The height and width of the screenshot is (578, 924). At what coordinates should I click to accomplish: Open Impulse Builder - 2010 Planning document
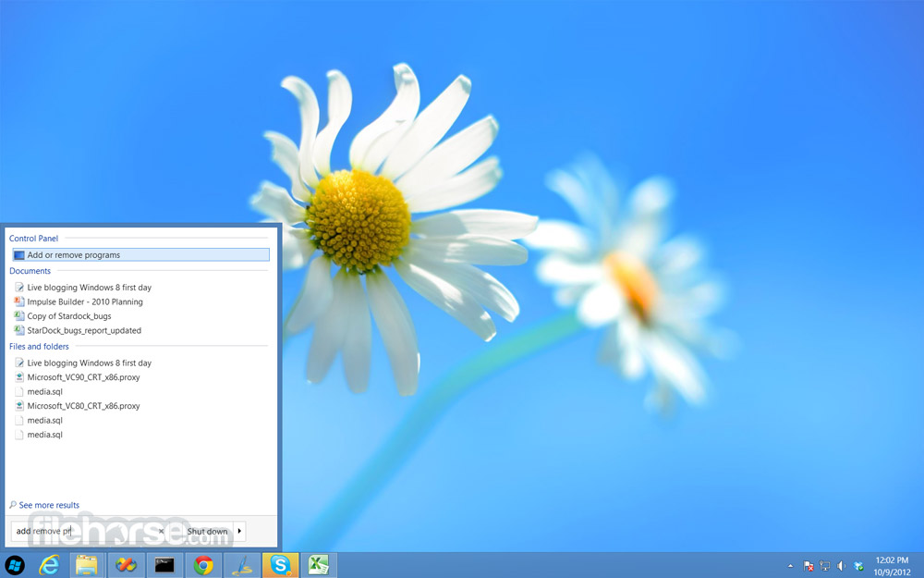tap(85, 301)
